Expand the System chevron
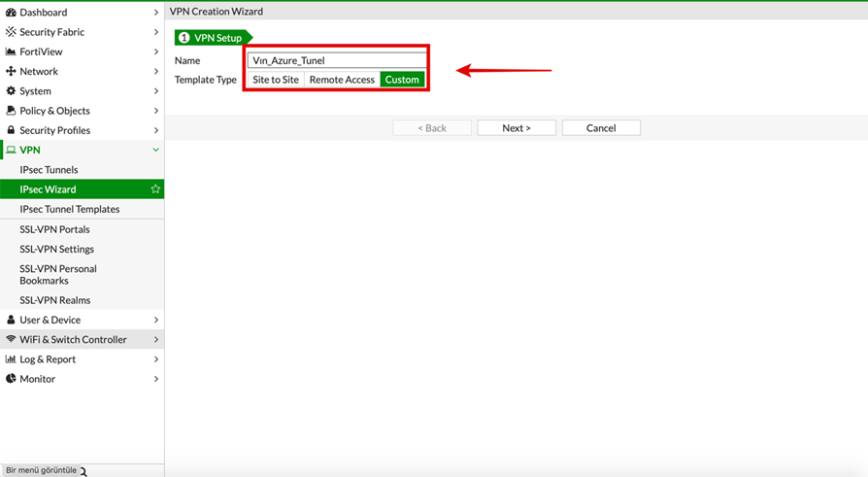Screen dimensions: 868x477 coord(156,91)
